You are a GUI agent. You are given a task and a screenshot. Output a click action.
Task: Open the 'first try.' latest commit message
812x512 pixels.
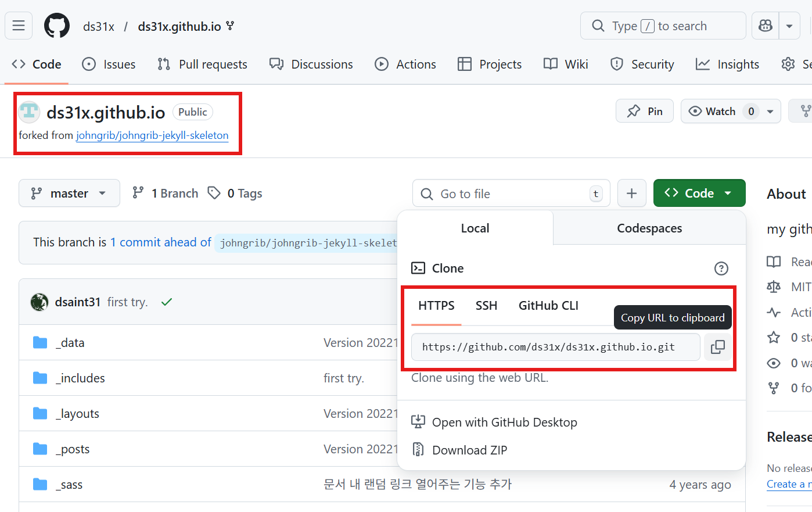(x=128, y=302)
